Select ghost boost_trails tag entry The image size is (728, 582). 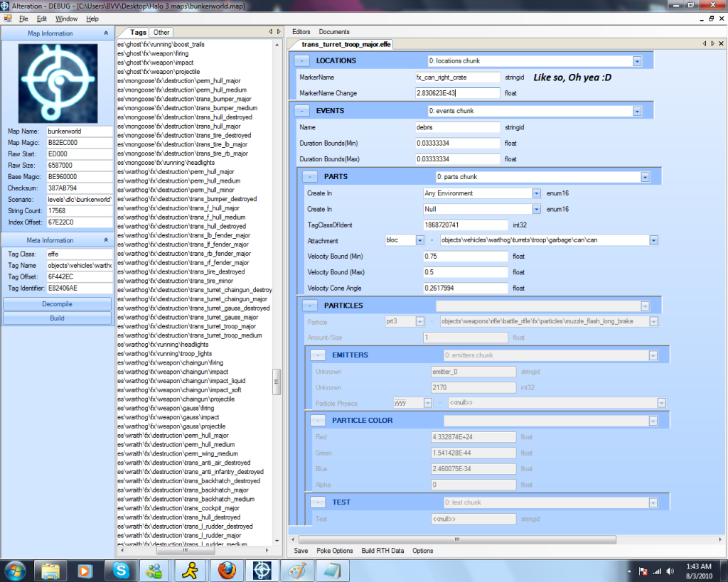(x=161, y=45)
